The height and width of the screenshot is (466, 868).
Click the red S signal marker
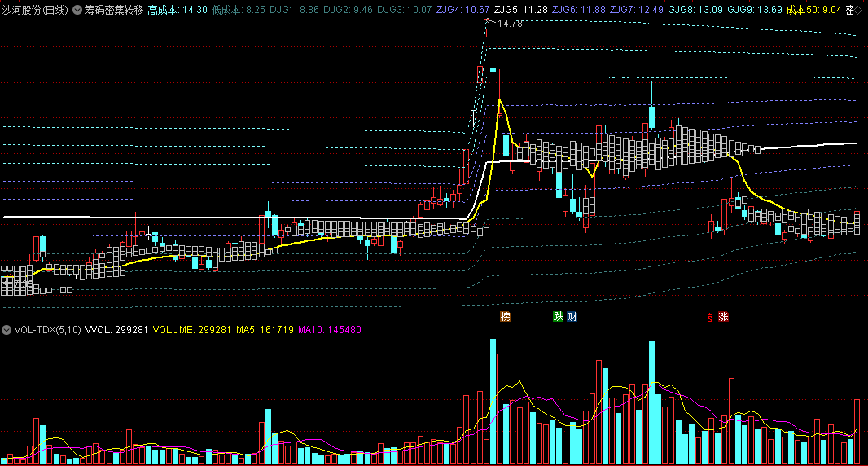[x=710, y=318]
